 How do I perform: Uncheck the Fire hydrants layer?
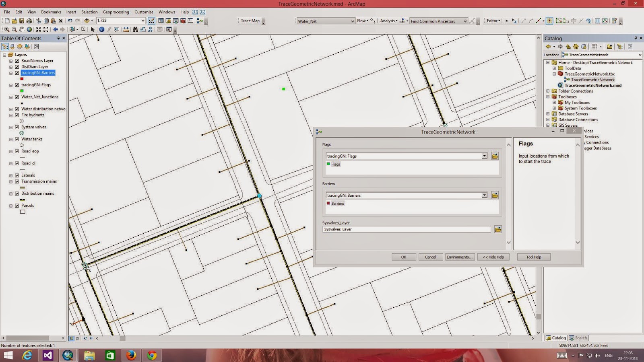pos(17,115)
